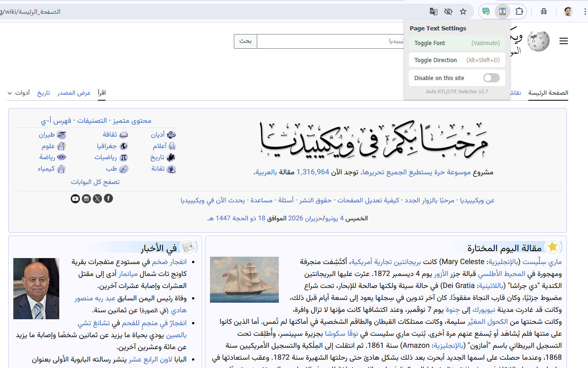Click the Wikipedia search input field
The width and height of the screenshot is (588, 368).
pyautogui.click(x=331, y=41)
